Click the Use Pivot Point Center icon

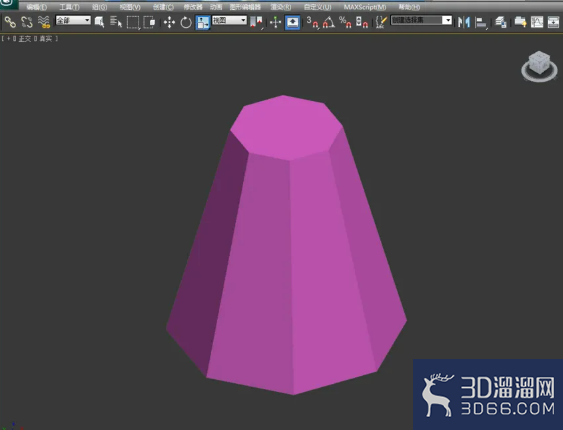tap(256, 22)
